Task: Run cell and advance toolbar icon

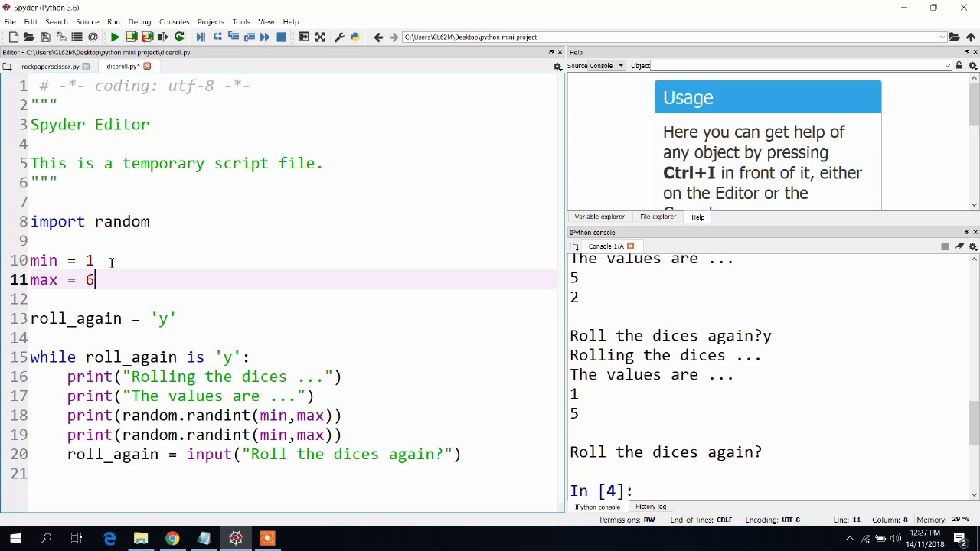Action: pos(147,37)
